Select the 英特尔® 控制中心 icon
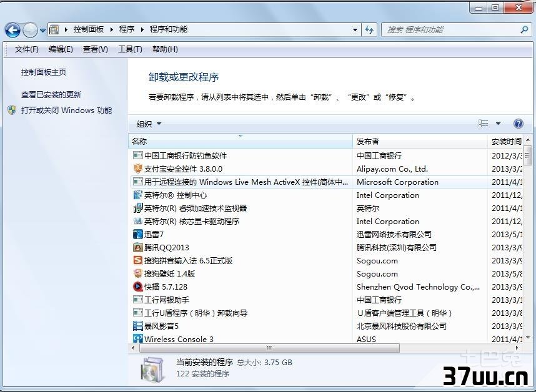 pyautogui.click(x=138, y=195)
